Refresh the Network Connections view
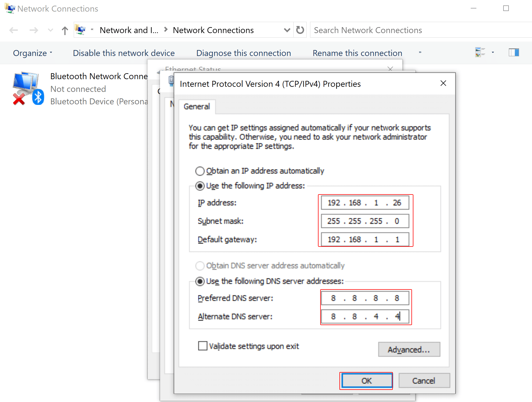This screenshot has width=532, height=402. point(300,30)
